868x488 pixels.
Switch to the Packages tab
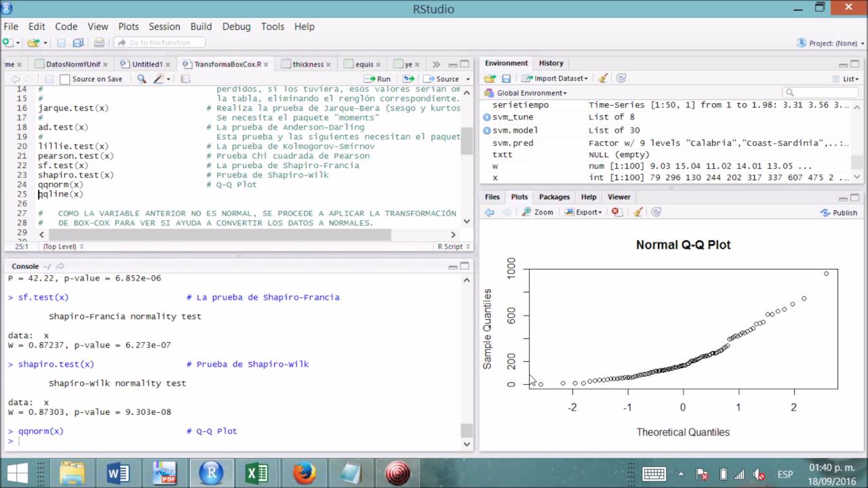point(554,197)
